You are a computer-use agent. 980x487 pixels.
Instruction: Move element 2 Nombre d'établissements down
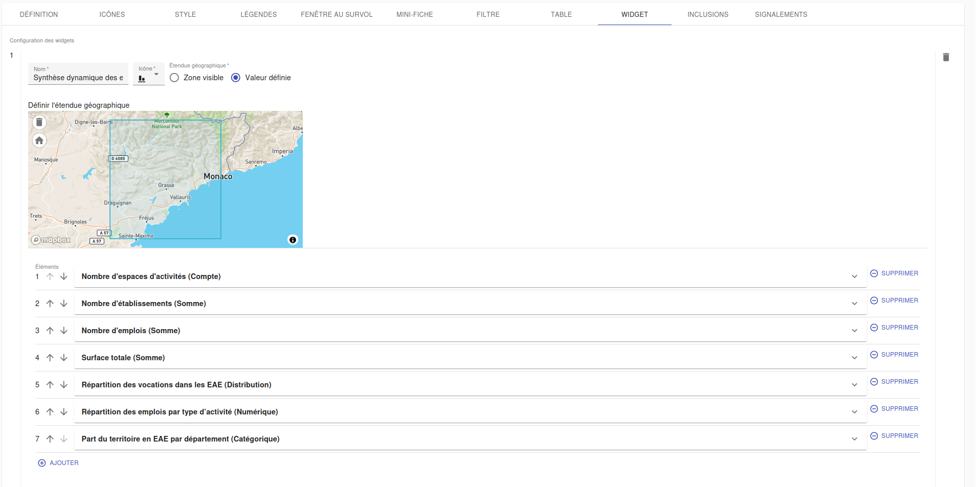(x=64, y=304)
